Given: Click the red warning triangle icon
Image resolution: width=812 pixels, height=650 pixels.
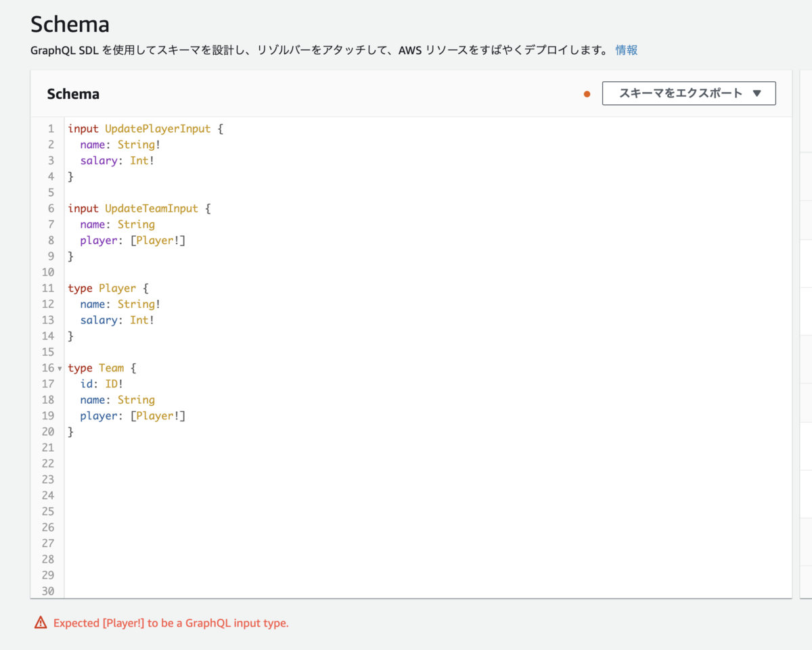Looking at the screenshot, I should pos(41,623).
